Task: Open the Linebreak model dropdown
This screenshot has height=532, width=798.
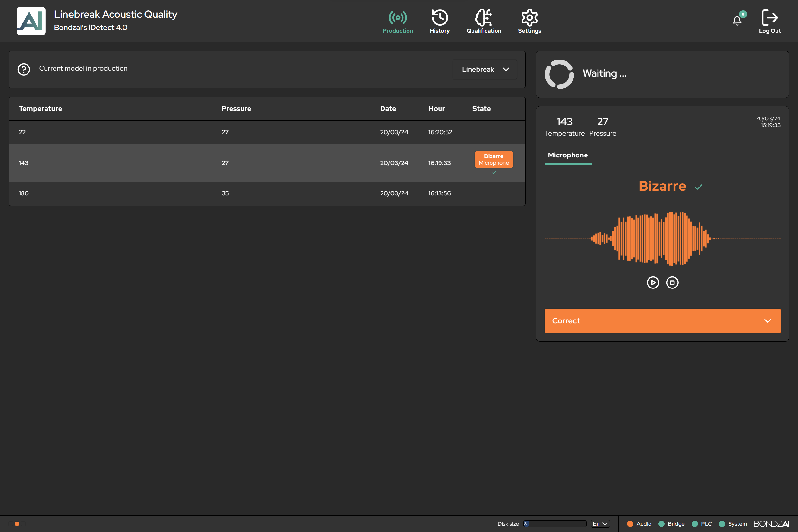Action: click(x=484, y=69)
